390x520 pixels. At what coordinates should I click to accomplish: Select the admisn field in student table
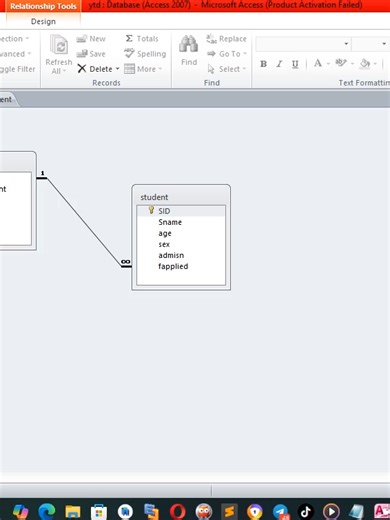[181, 255]
